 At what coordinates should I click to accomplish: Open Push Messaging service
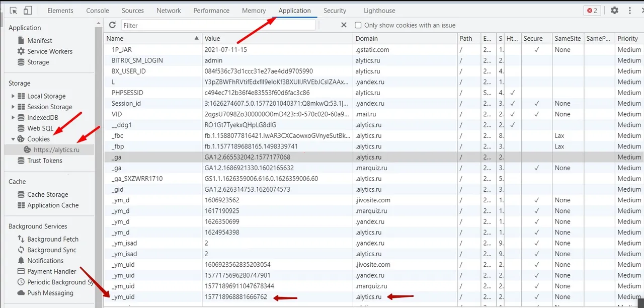(x=50, y=293)
